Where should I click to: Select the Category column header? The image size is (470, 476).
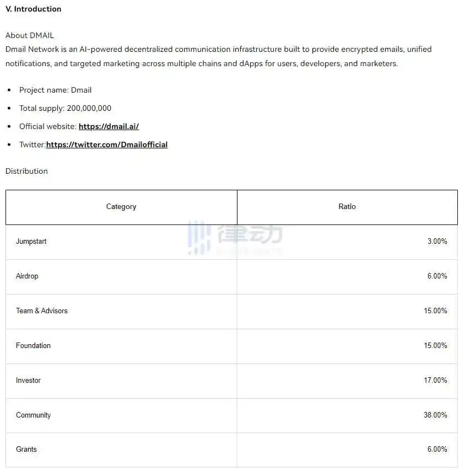pyautogui.click(x=121, y=207)
